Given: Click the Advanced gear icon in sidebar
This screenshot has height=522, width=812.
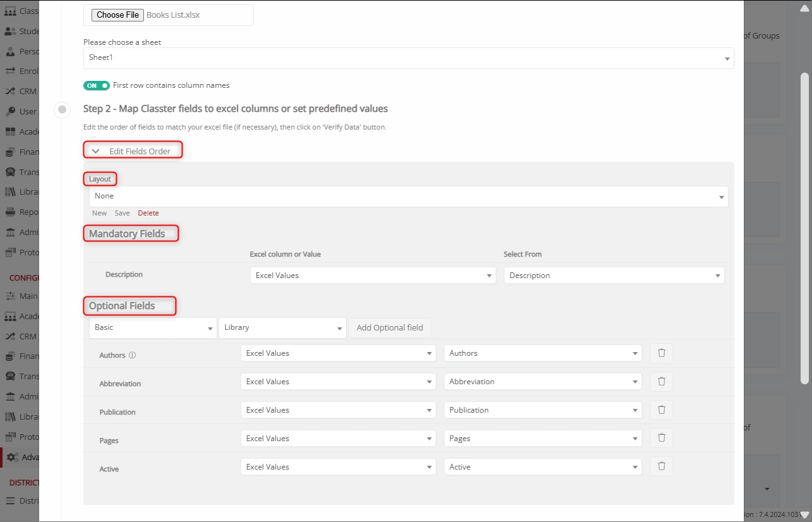Looking at the screenshot, I should click(x=12, y=457).
